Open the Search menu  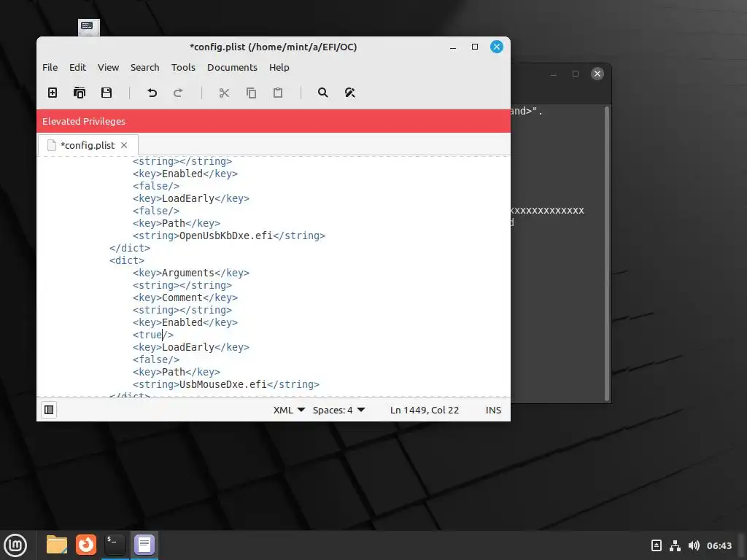(145, 67)
